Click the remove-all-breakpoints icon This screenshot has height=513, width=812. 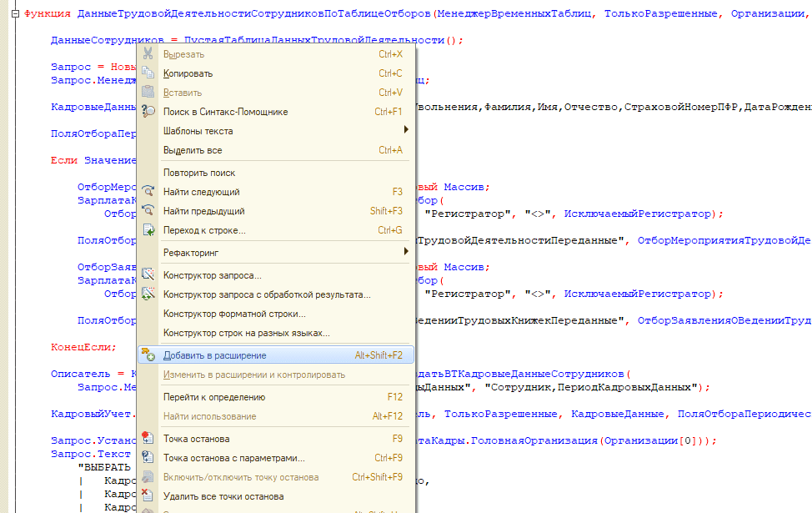click(x=148, y=495)
